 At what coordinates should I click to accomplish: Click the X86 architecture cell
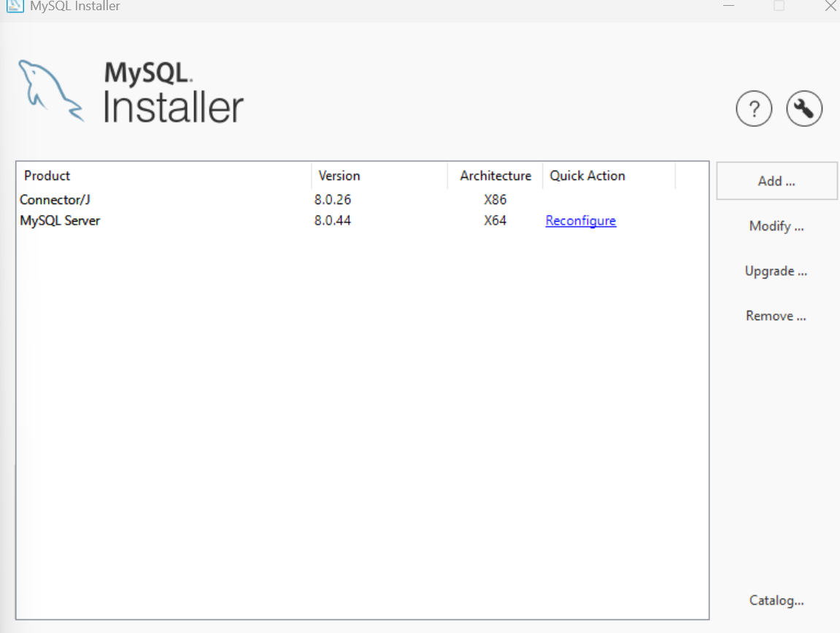tap(495, 200)
